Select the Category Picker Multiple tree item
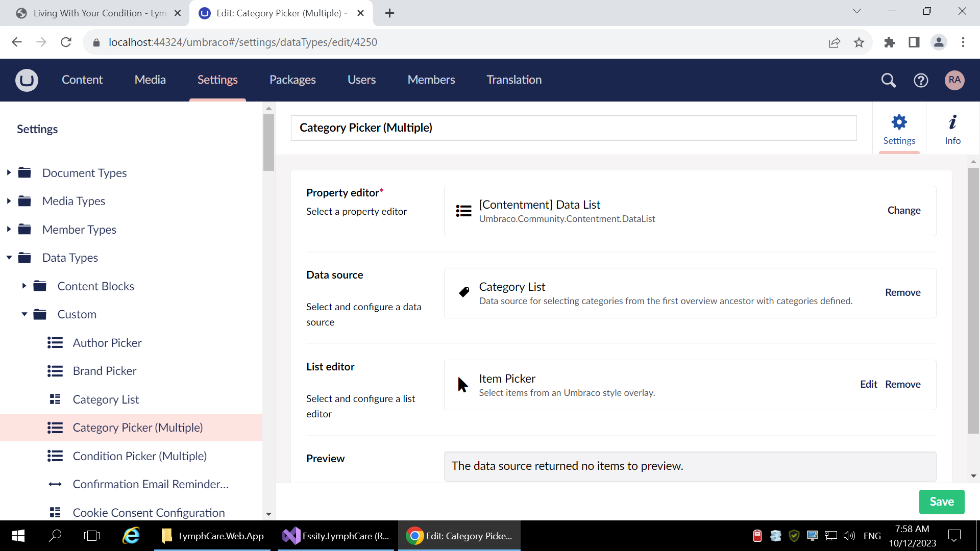The width and height of the screenshot is (980, 551). [x=137, y=427]
